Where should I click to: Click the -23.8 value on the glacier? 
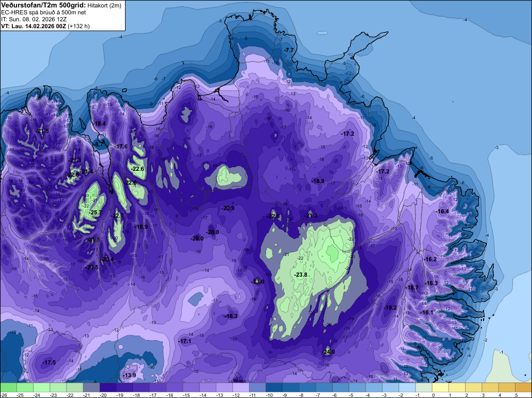pos(301,275)
